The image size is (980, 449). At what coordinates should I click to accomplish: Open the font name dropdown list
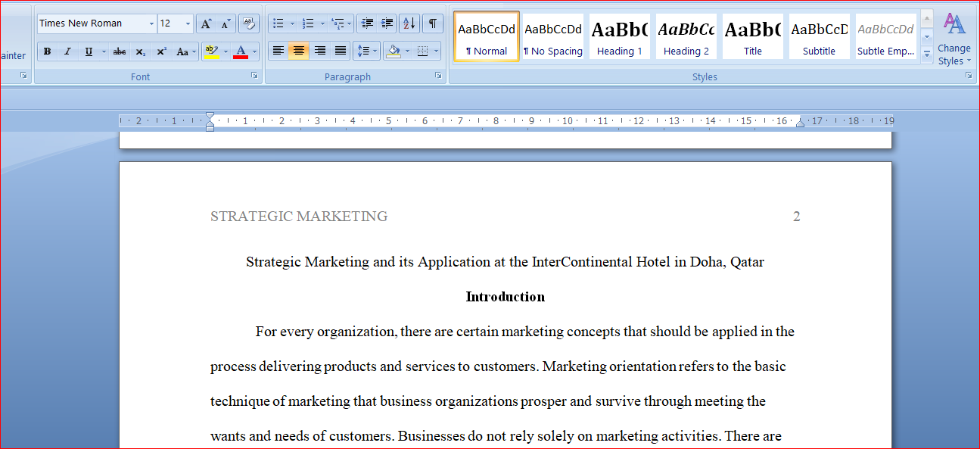(151, 23)
